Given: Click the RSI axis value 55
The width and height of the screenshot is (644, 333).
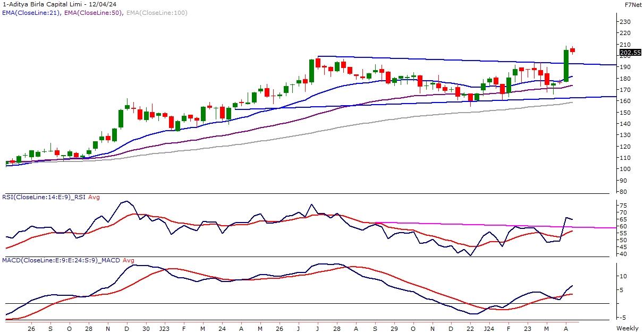Looking at the screenshot, I should click(623, 233).
